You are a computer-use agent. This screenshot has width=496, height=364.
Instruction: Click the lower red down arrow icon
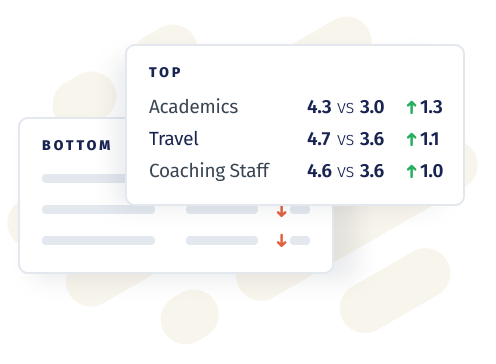coord(282,240)
